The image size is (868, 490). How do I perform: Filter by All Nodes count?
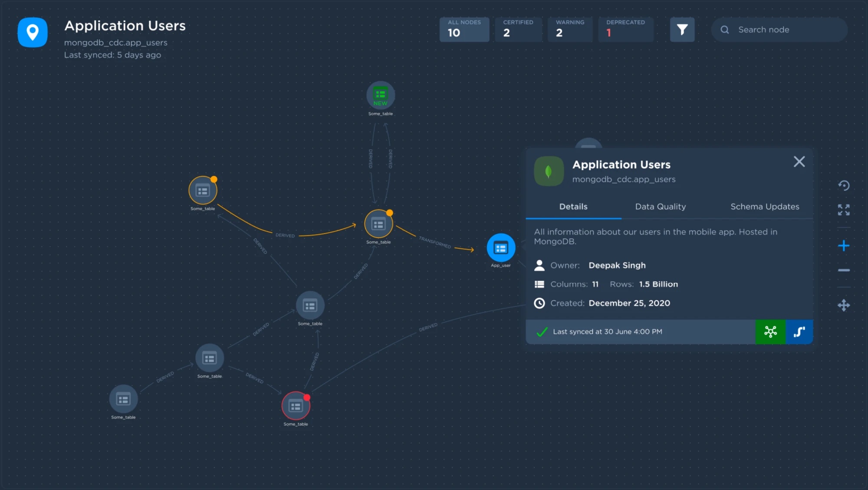464,30
